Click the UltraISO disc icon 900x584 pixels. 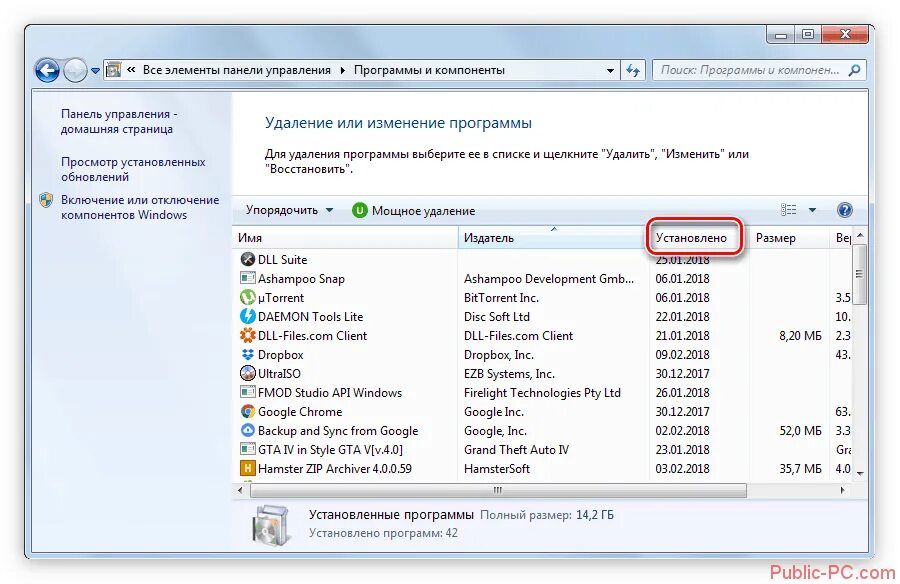(247, 373)
